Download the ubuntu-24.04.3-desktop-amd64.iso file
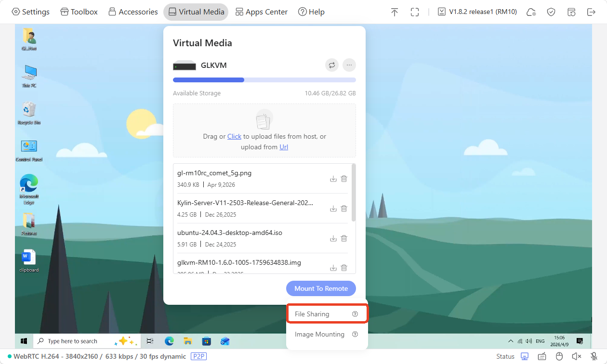The width and height of the screenshot is (607, 364). tap(333, 238)
